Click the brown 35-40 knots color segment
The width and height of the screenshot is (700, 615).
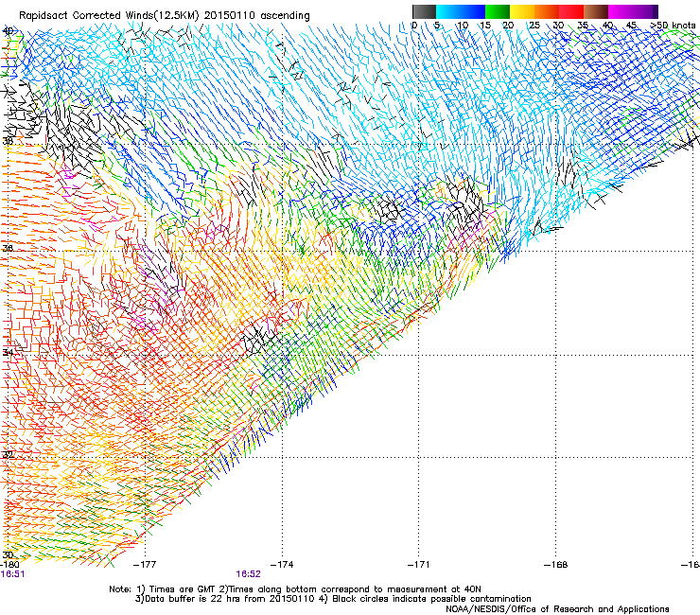tap(596, 11)
